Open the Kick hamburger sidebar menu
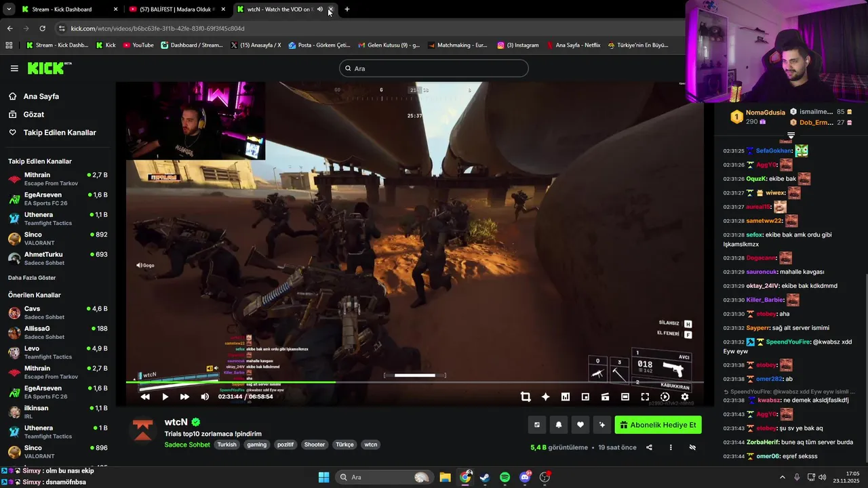 [x=14, y=68]
